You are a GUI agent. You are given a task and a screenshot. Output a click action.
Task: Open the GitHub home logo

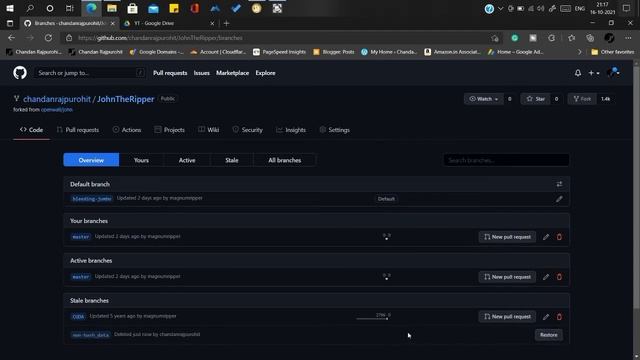20,73
